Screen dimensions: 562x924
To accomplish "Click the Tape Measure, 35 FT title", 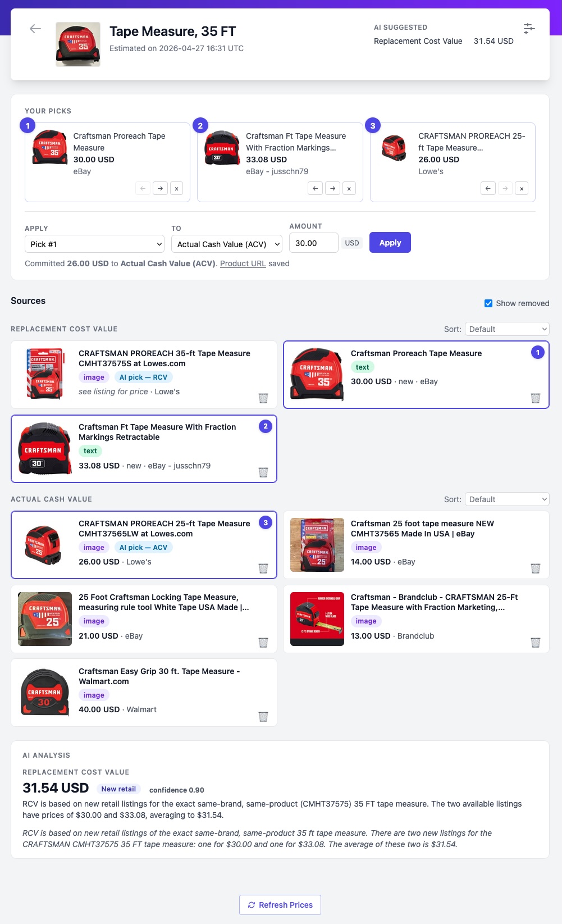I will click(x=172, y=31).
